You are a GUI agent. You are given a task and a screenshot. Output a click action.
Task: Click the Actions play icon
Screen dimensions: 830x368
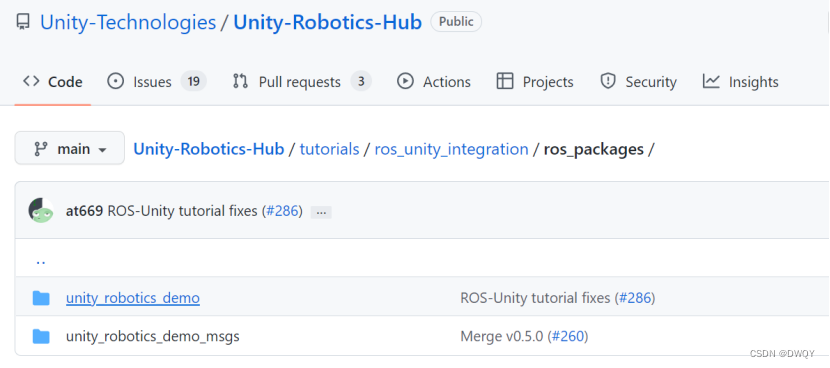pos(405,82)
